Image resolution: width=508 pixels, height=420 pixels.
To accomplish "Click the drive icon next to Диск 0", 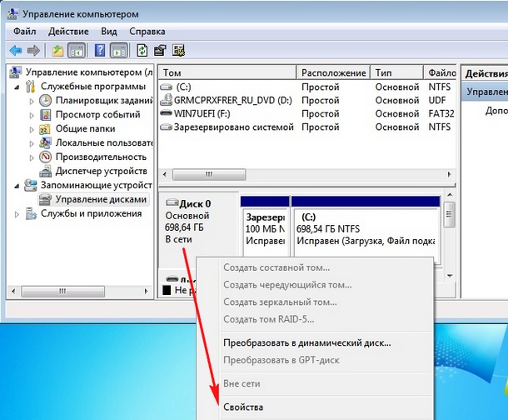I will point(172,203).
